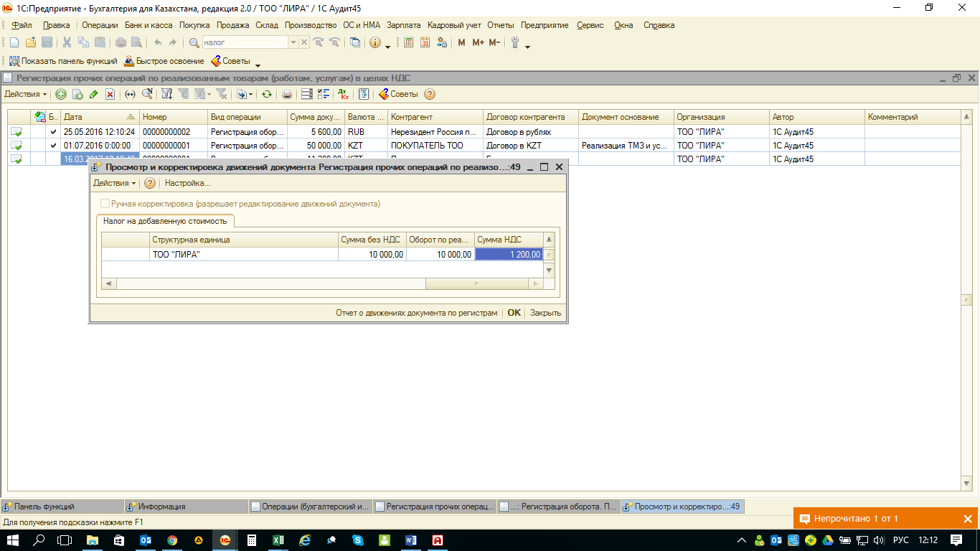Click the search input field containing налог
Screen dimensions: 980x551
pos(245,42)
